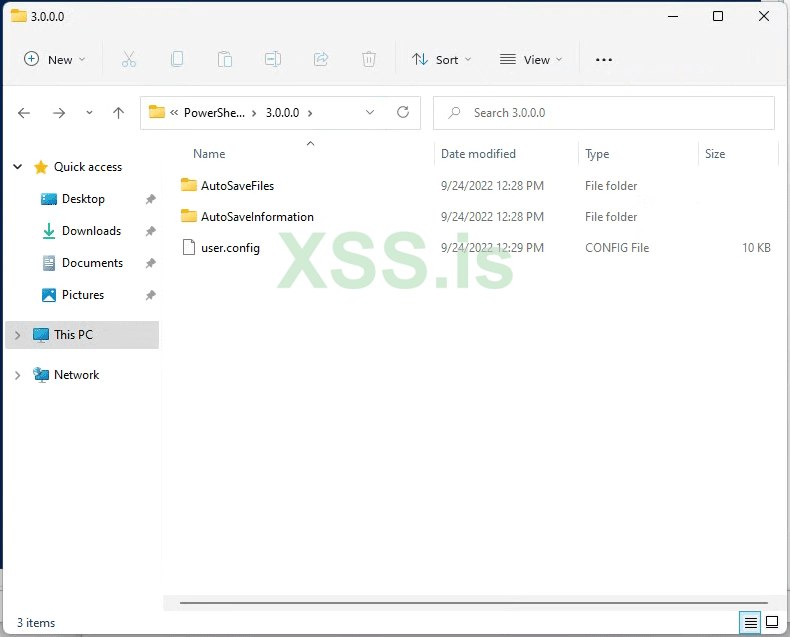The image size is (790, 637).
Task: Click the user.config file icon
Action: 189,247
